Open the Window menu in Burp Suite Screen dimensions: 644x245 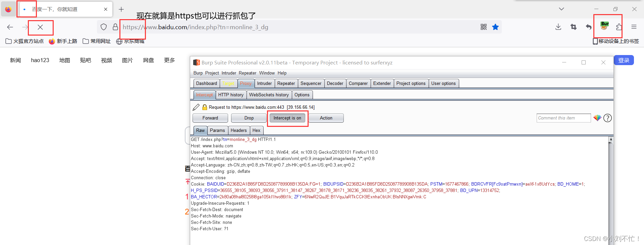click(267, 73)
